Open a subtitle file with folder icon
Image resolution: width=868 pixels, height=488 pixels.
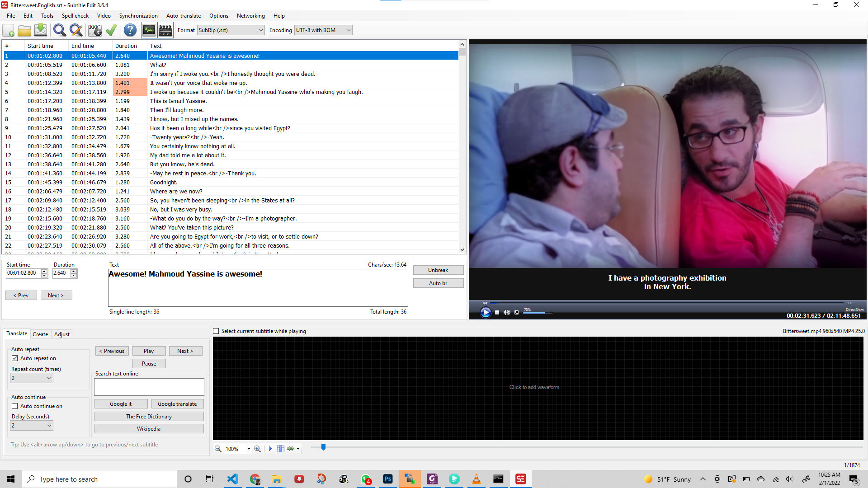click(x=24, y=30)
